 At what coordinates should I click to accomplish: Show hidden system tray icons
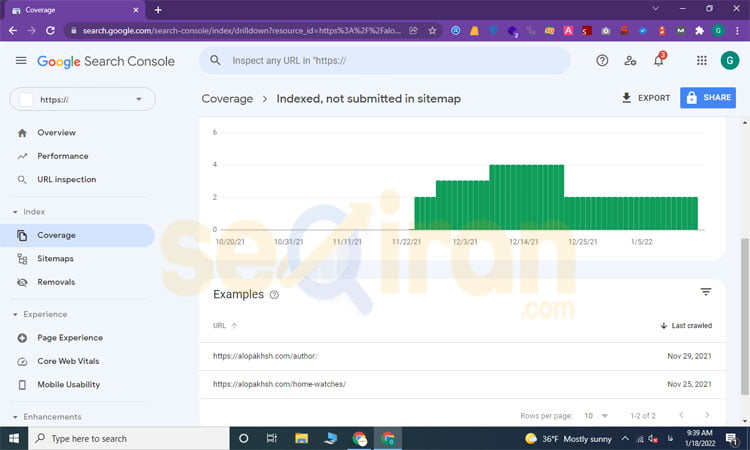pos(625,439)
